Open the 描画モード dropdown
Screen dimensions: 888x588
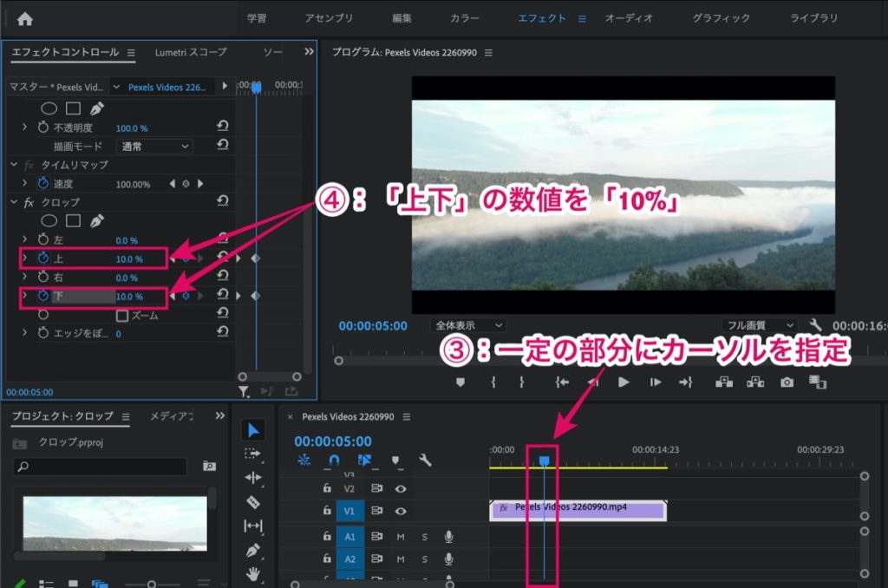pos(154,147)
